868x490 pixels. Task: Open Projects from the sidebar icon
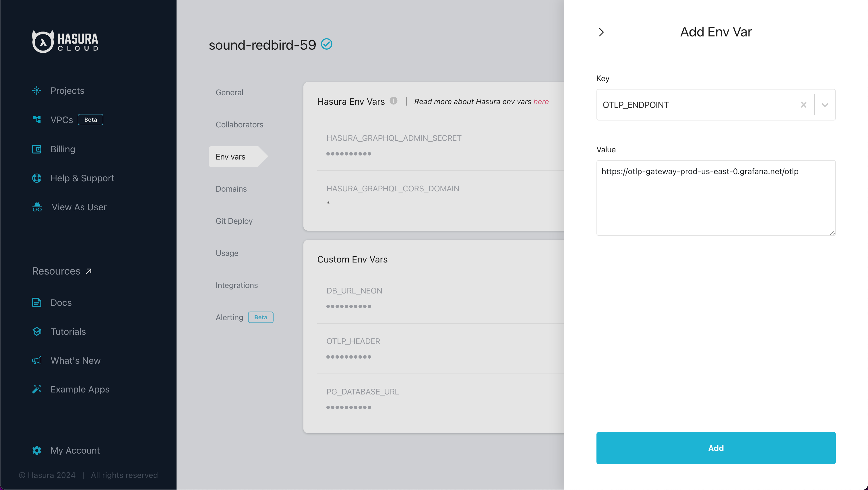coord(36,90)
